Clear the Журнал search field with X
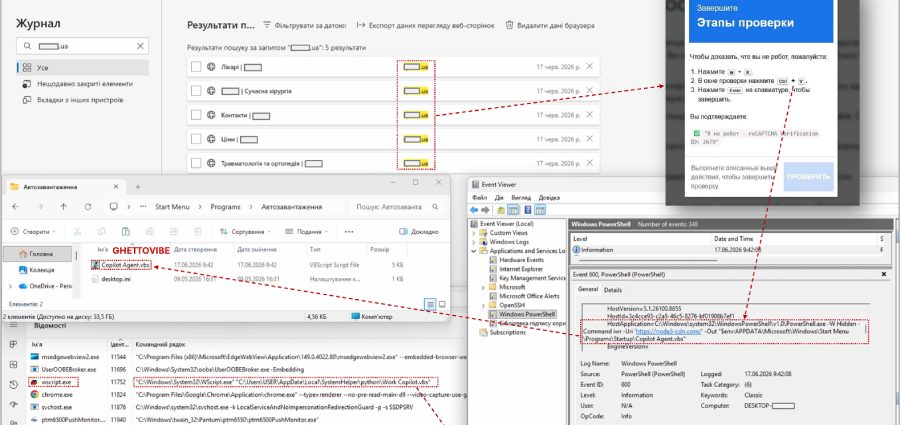900x425 pixels. click(140, 46)
